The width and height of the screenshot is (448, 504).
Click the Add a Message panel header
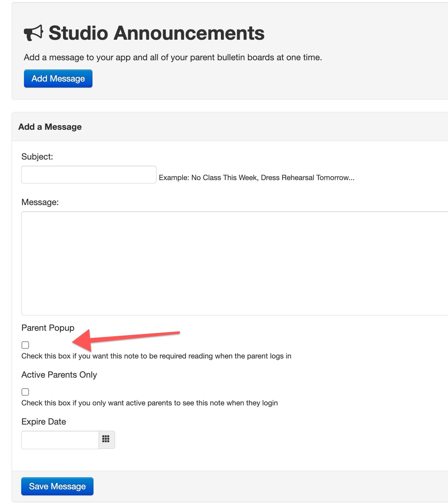click(x=230, y=127)
